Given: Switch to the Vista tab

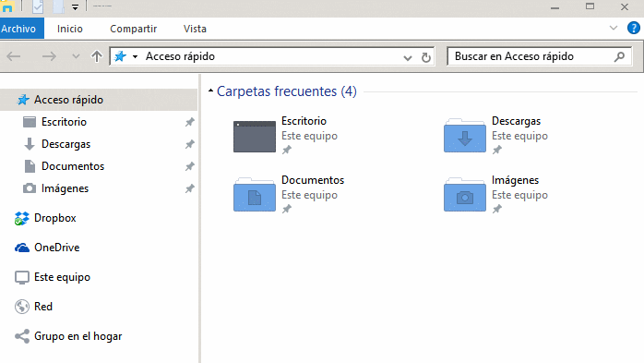Looking at the screenshot, I should pos(195,29).
